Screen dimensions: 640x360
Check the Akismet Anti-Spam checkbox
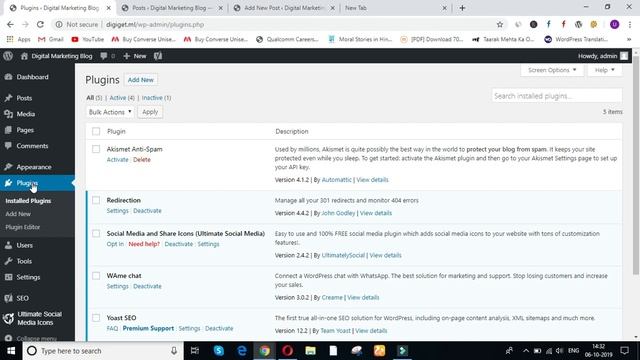click(96, 149)
